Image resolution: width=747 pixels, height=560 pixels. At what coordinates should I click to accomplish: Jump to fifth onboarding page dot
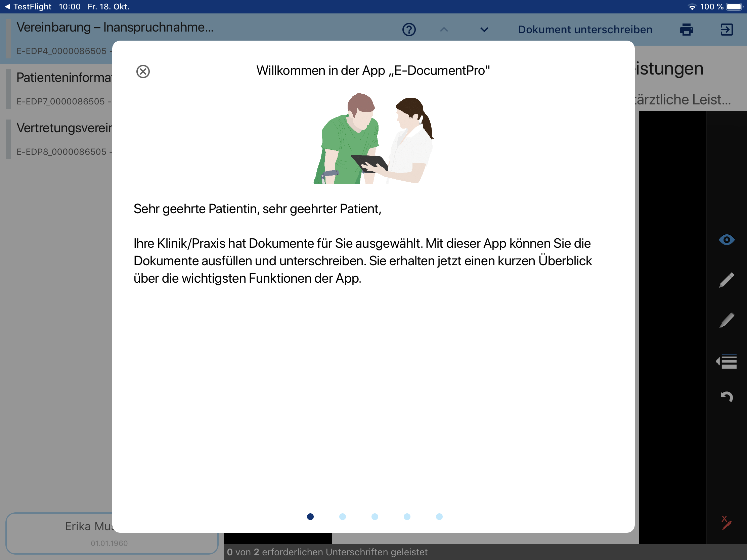(439, 516)
